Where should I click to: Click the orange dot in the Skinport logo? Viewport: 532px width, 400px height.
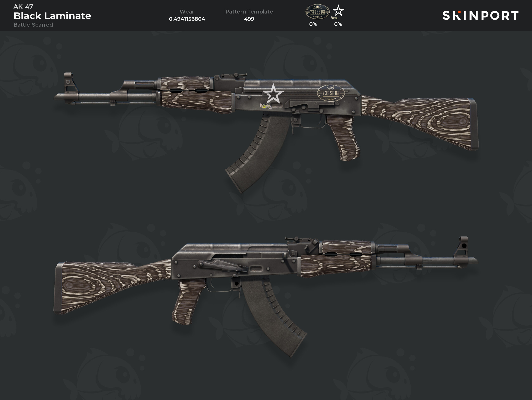click(x=459, y=12)
